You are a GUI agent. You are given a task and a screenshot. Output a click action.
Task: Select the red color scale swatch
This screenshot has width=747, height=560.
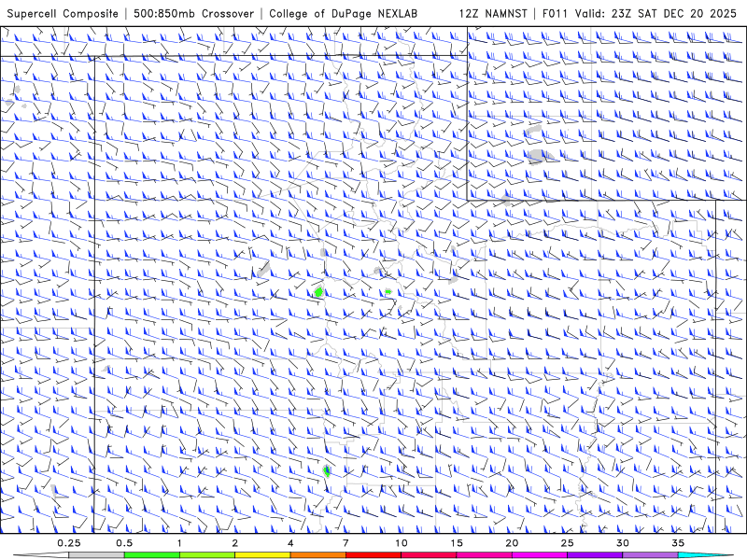[x=373, y=555]
